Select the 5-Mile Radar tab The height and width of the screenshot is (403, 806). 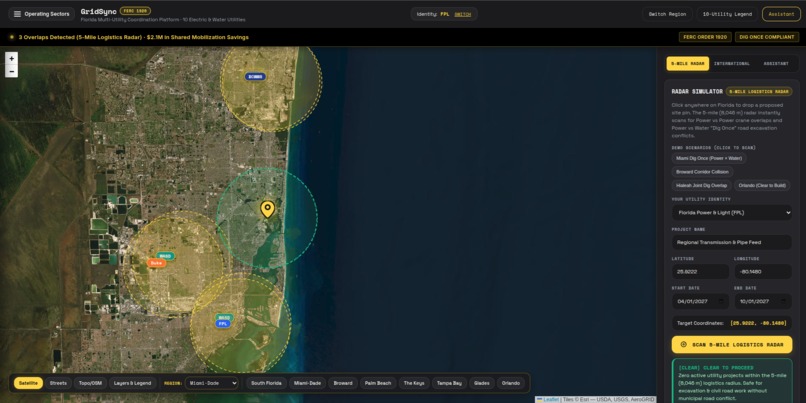click(x=688, y=64)
